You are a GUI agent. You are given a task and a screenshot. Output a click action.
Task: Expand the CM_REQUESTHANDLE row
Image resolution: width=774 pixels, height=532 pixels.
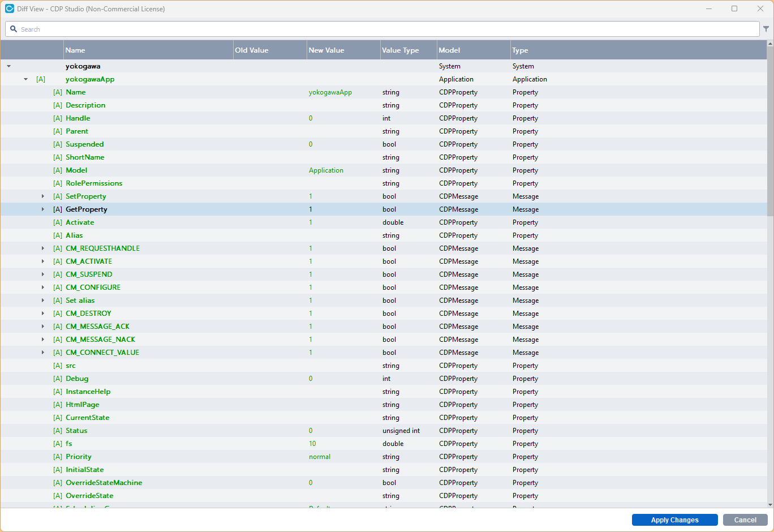pos(42,248)
